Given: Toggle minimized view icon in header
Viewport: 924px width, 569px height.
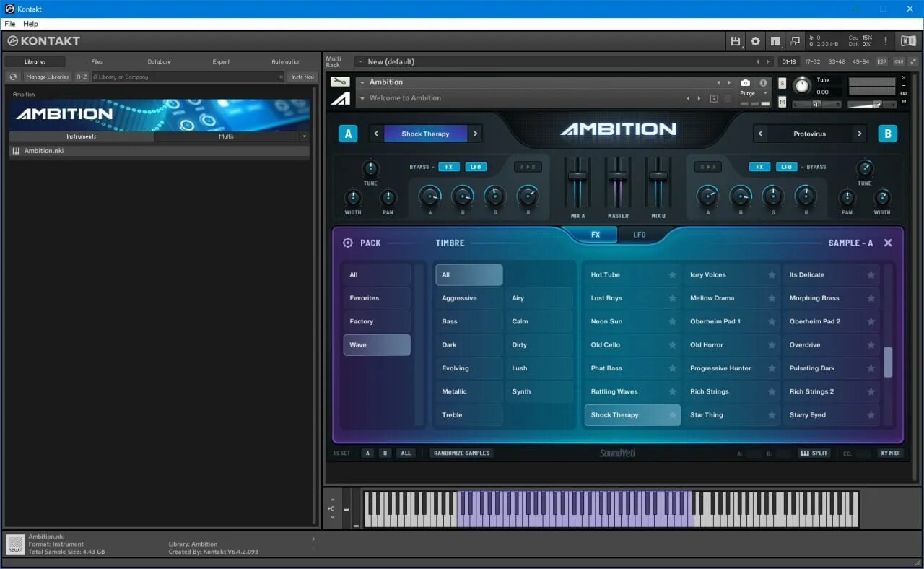Looking at the screenshot, I should [795, 41].
